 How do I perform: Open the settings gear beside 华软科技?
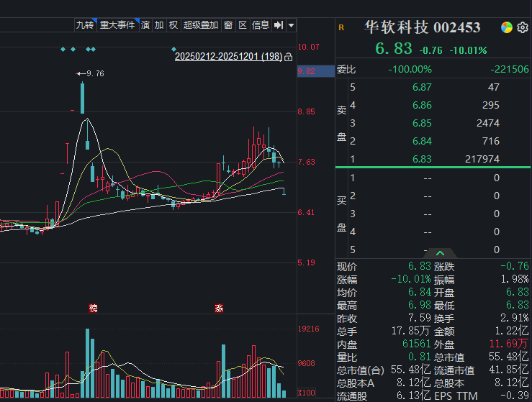[x=523, y=27]
